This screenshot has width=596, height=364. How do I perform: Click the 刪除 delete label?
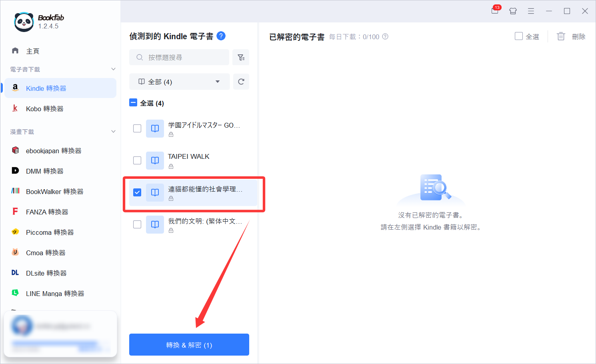click(578, 36)
